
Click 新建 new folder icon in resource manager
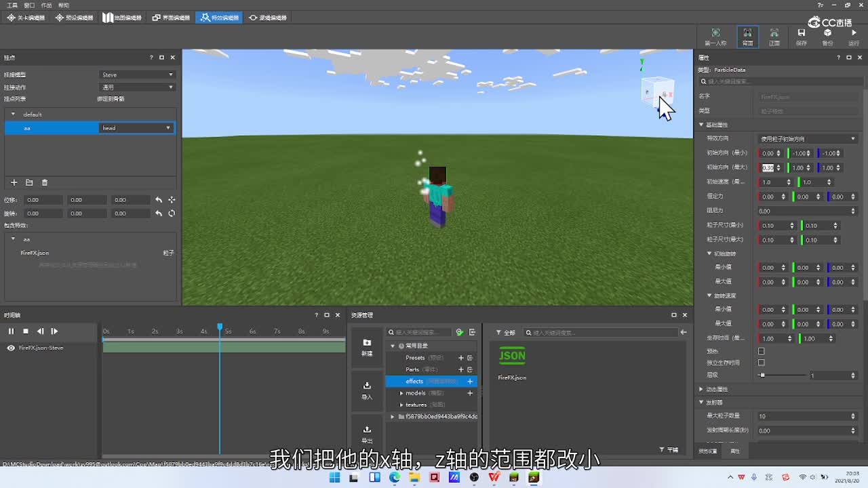[x=367, y=347]
